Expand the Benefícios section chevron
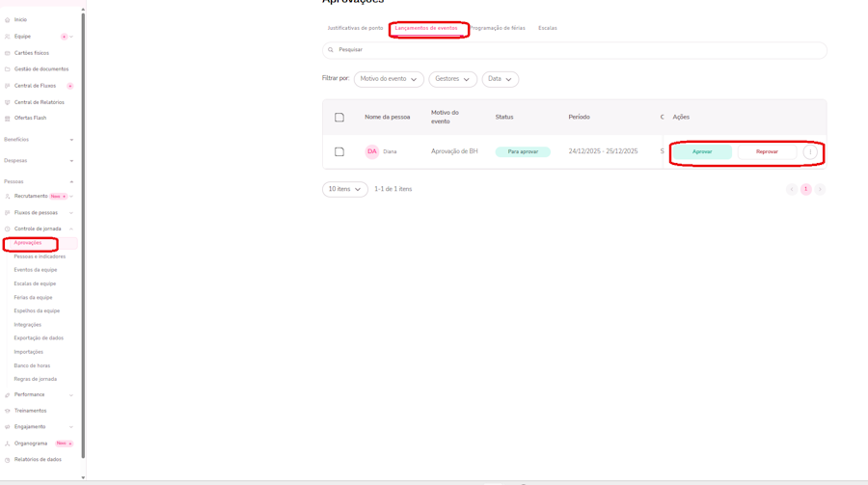The image size is (868, 485). (71, 140)
